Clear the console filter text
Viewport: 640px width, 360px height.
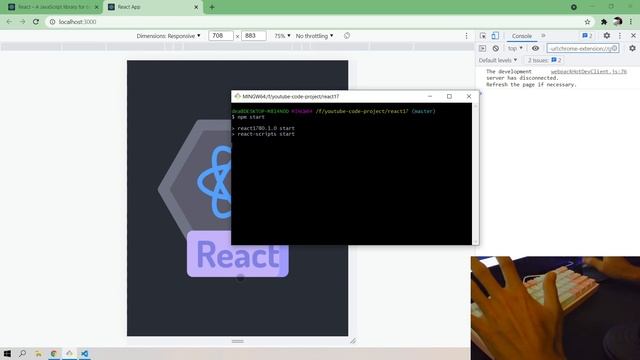(x=614, y=48)
